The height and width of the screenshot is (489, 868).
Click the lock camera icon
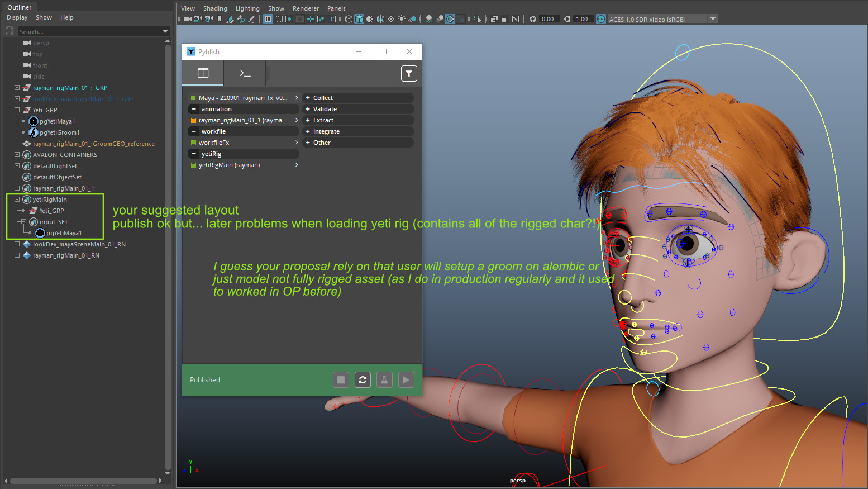[198, 19]
